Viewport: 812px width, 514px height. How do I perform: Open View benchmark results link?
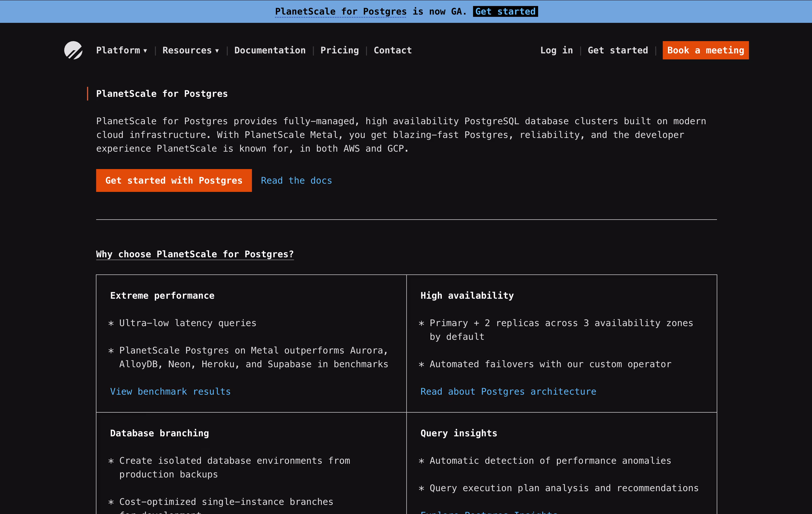pyautogui.click(x=170, y=391)
